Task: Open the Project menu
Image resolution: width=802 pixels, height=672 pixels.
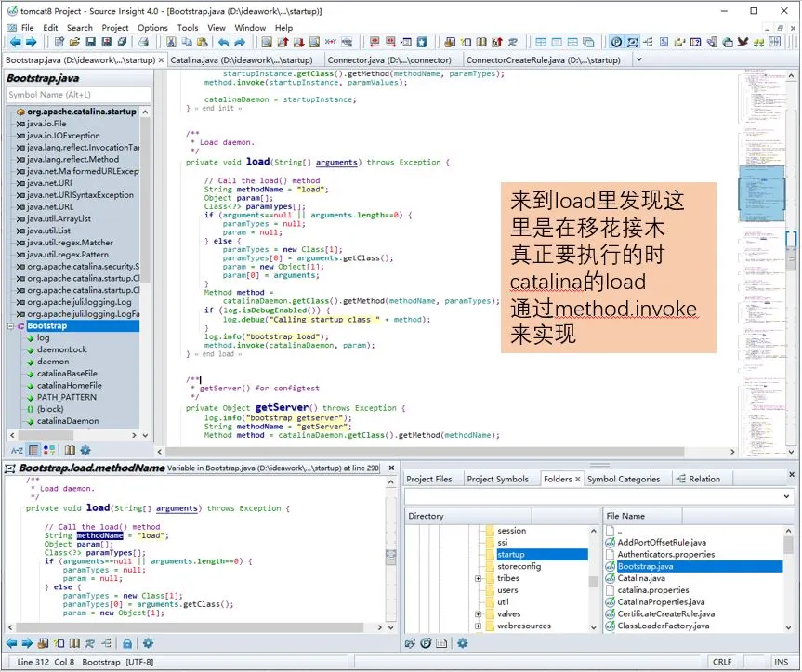Action: tap(115, 28)
